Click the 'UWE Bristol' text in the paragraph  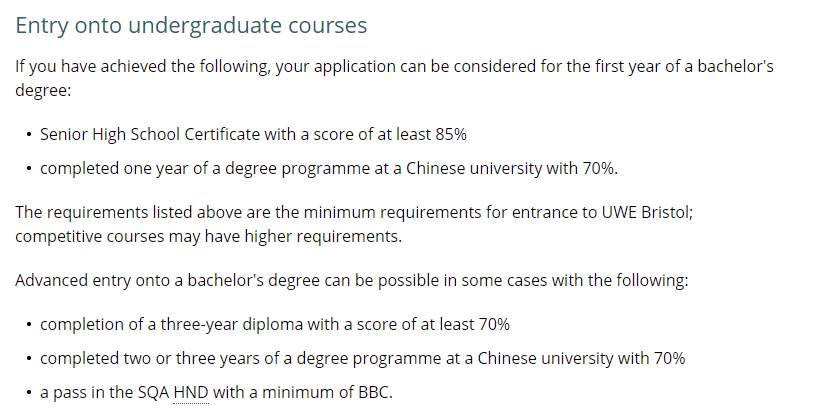point(647,213)
